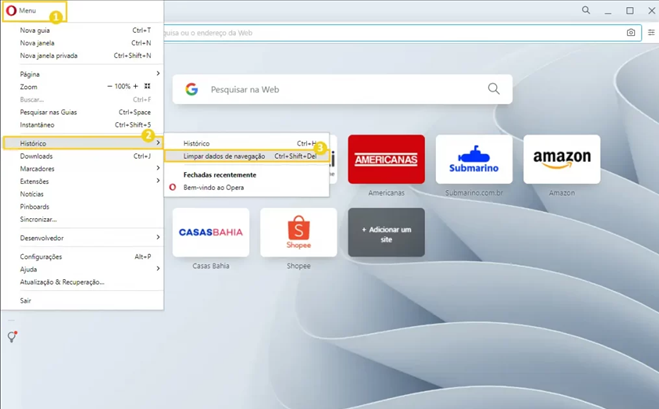The width and height of the screenshot is (659, 409).
Task: Expand the Desenvolvedor submenu arrow
Action: [x=158, y=237]
